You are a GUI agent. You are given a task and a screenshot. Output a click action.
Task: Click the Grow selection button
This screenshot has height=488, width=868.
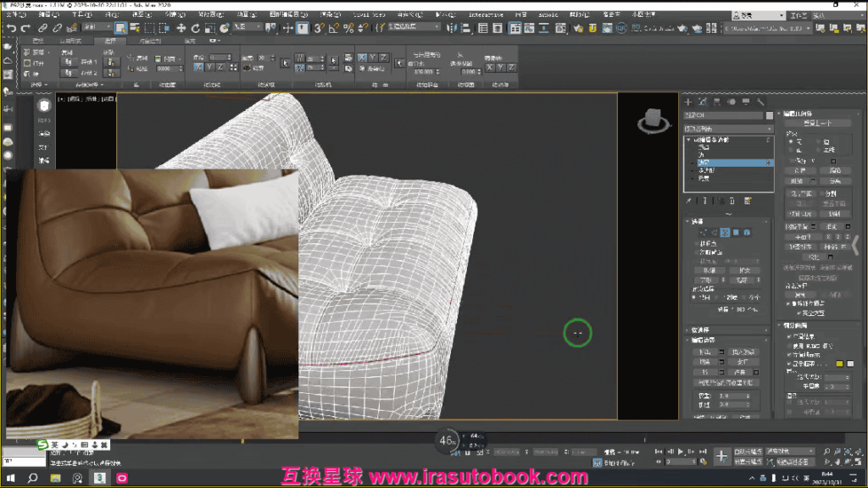744,270
